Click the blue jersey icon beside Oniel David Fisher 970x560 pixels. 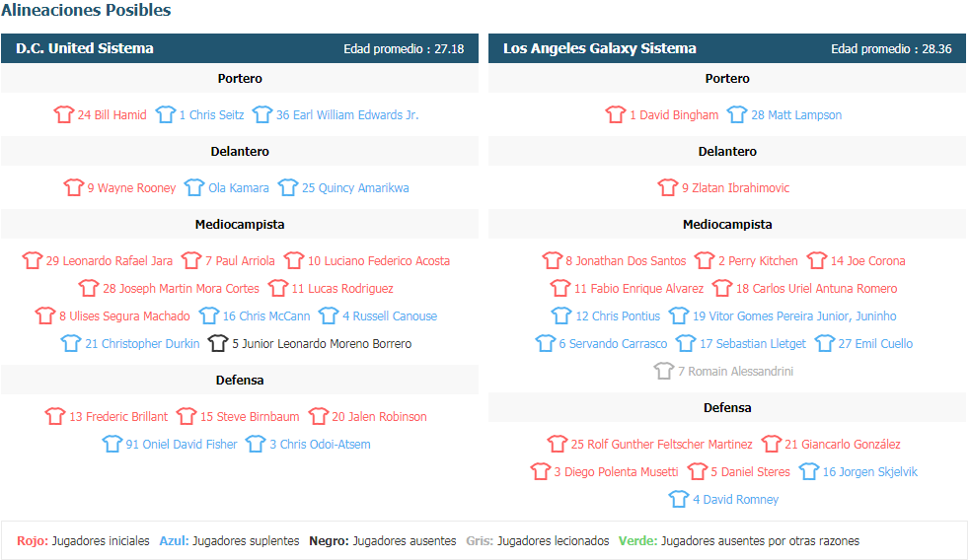pos(112,444)
